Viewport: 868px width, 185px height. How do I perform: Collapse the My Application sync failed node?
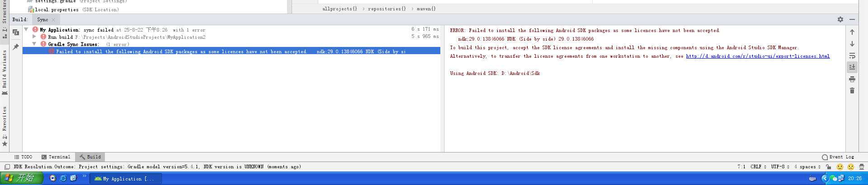pos(26,30)
